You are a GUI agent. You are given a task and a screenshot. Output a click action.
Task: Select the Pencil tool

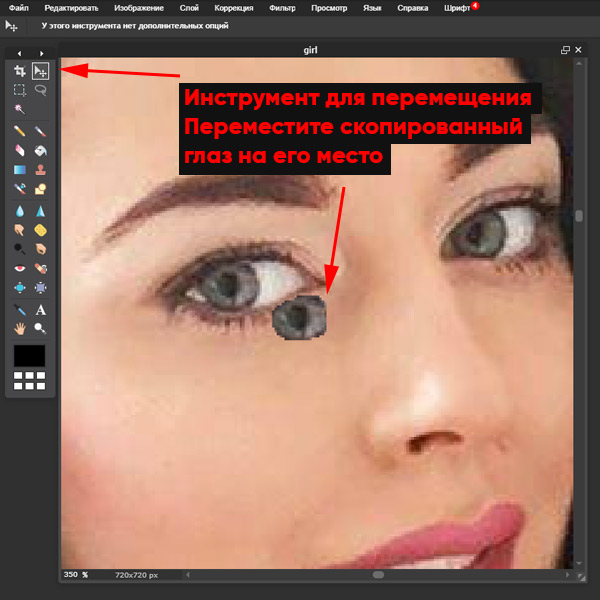[x=20, y=131]
